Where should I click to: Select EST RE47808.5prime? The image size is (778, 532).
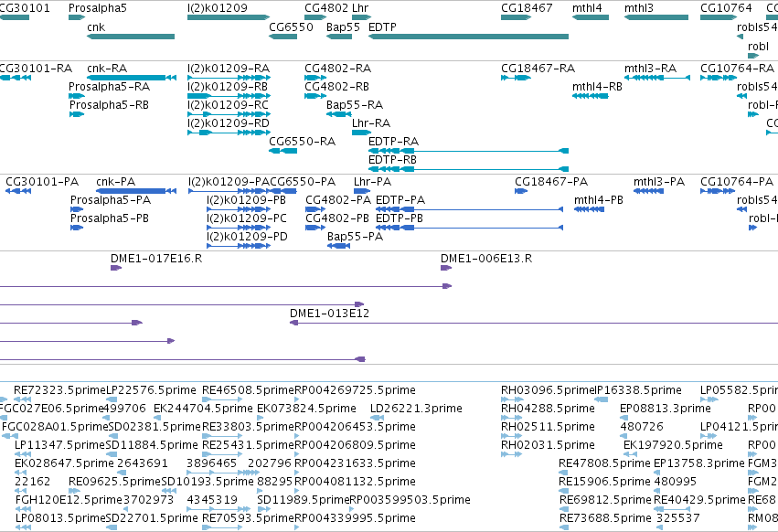[604, 463]
